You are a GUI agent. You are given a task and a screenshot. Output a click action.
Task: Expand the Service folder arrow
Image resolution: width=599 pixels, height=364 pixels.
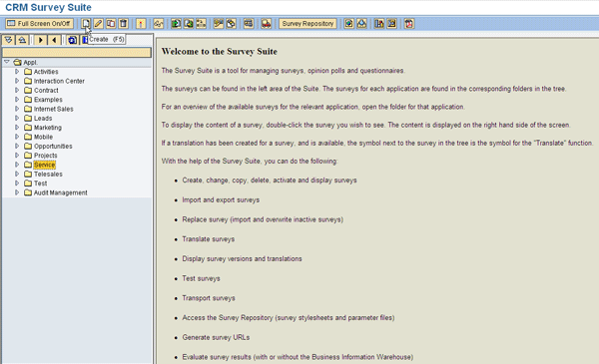17,165
